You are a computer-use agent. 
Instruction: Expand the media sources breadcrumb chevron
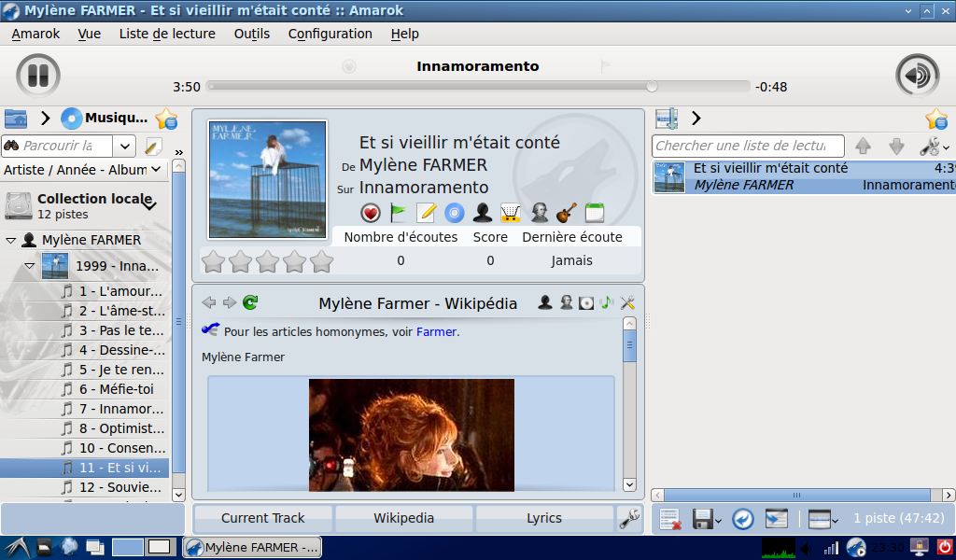click(x=45, y=119)
